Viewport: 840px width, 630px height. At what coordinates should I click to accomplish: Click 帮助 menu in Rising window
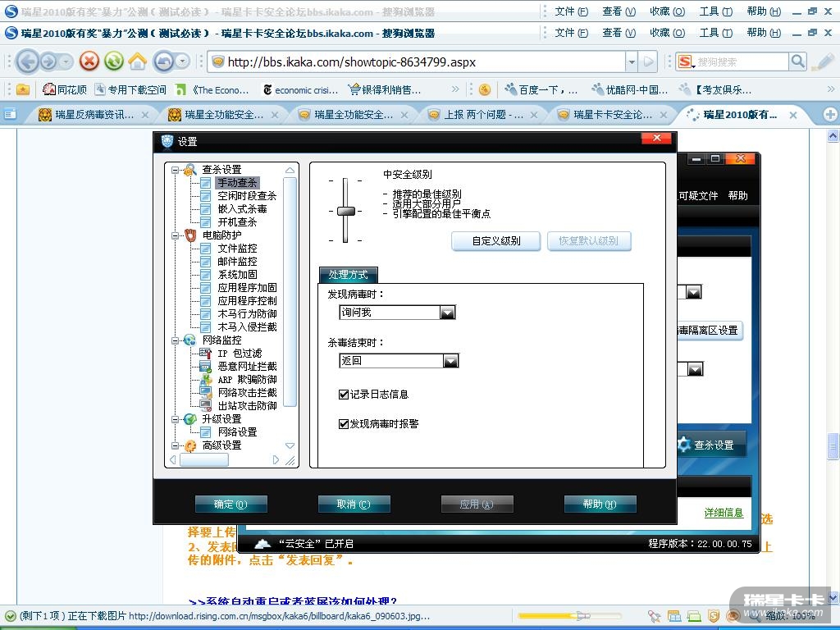pos(737,195)
